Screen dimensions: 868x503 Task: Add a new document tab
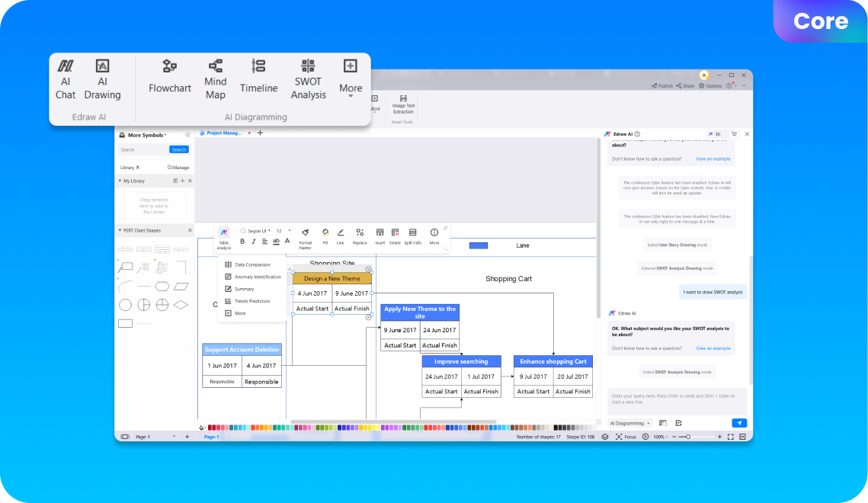[x=260, y=133]
